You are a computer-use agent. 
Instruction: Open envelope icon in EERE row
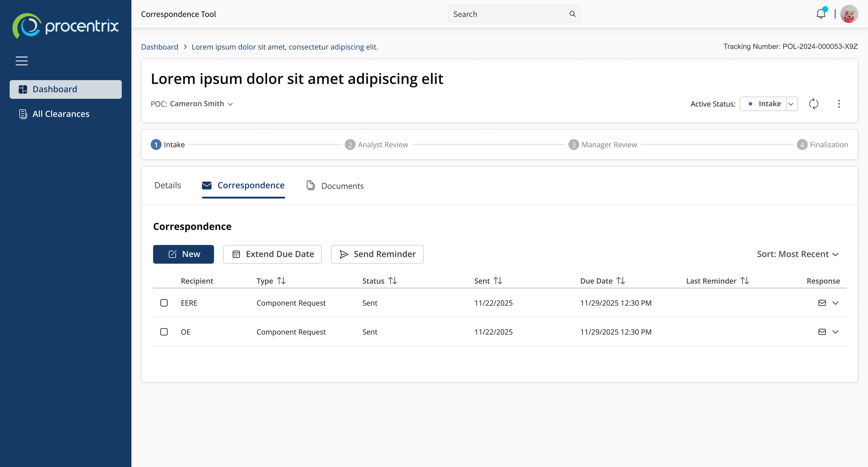[822, 303]
